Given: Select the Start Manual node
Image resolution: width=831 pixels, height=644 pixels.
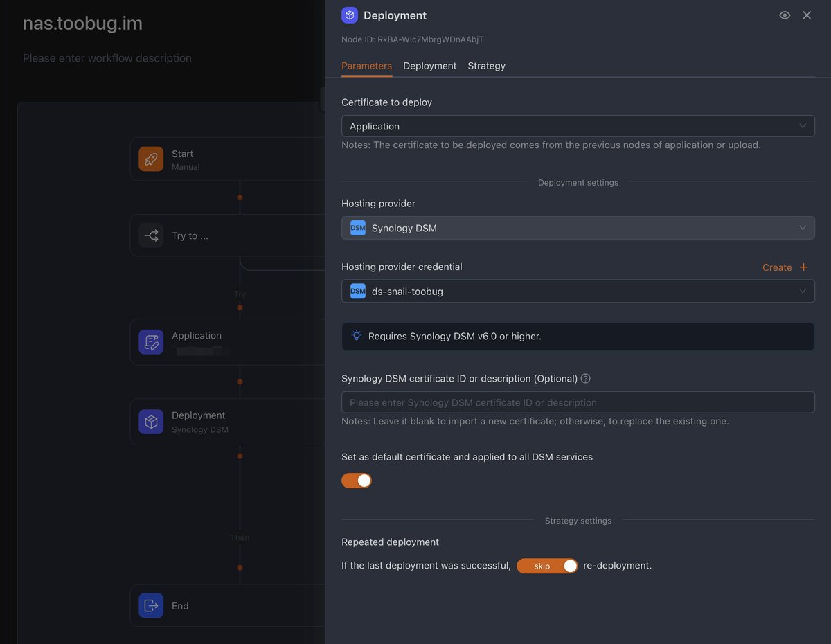Looking at the screenshot, I should click(x=227, y=159).
